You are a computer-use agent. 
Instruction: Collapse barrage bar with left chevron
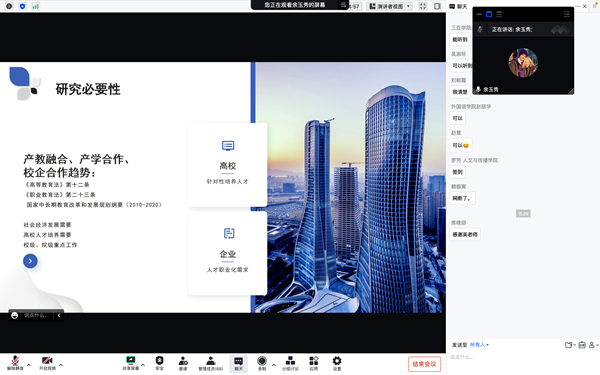[59, 315]
